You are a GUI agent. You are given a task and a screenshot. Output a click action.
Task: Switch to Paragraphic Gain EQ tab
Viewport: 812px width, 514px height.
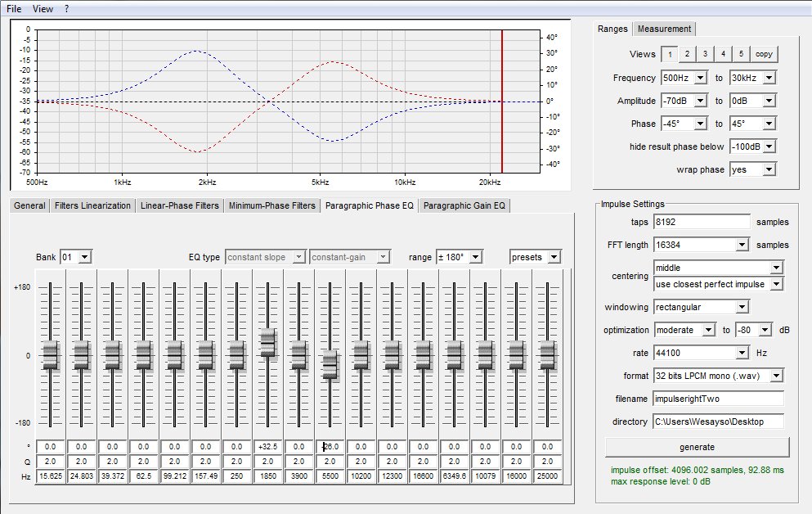click(x=464, y=205)
